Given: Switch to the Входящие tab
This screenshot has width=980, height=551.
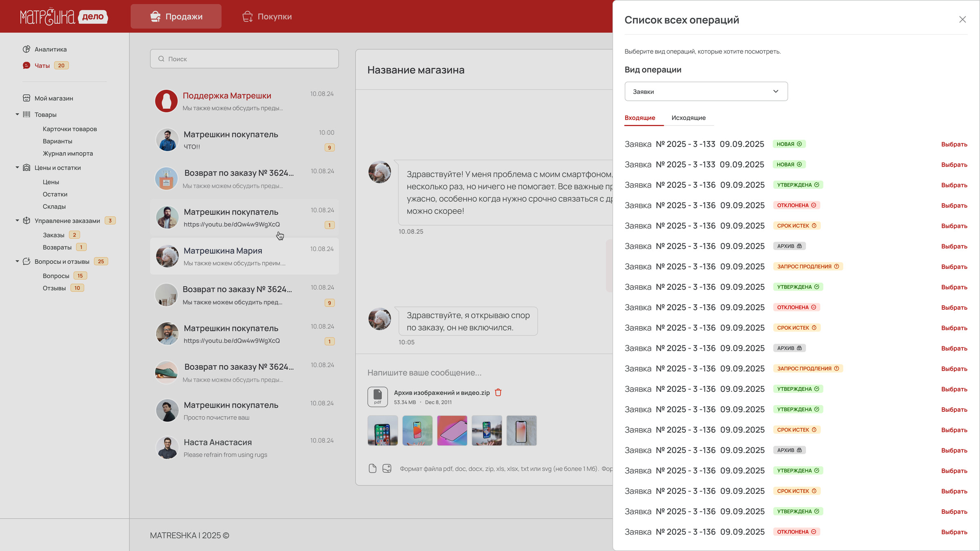Looking at the screenshot, I should [640, 118].
